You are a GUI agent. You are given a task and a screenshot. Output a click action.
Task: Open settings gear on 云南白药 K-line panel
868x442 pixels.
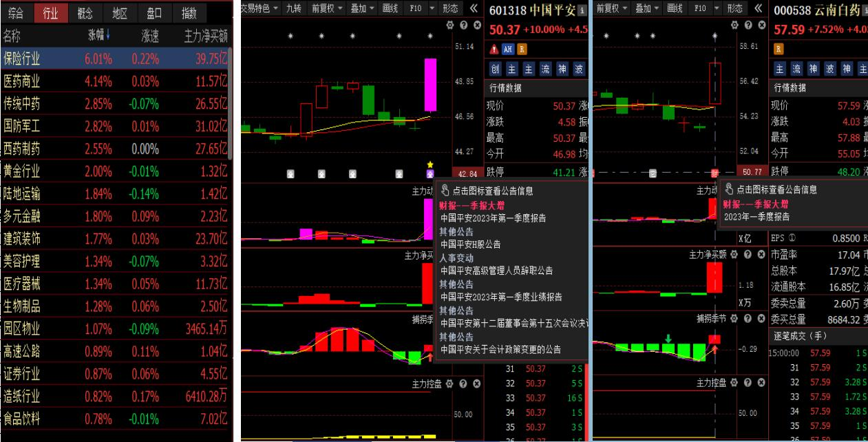pos(736,25)
